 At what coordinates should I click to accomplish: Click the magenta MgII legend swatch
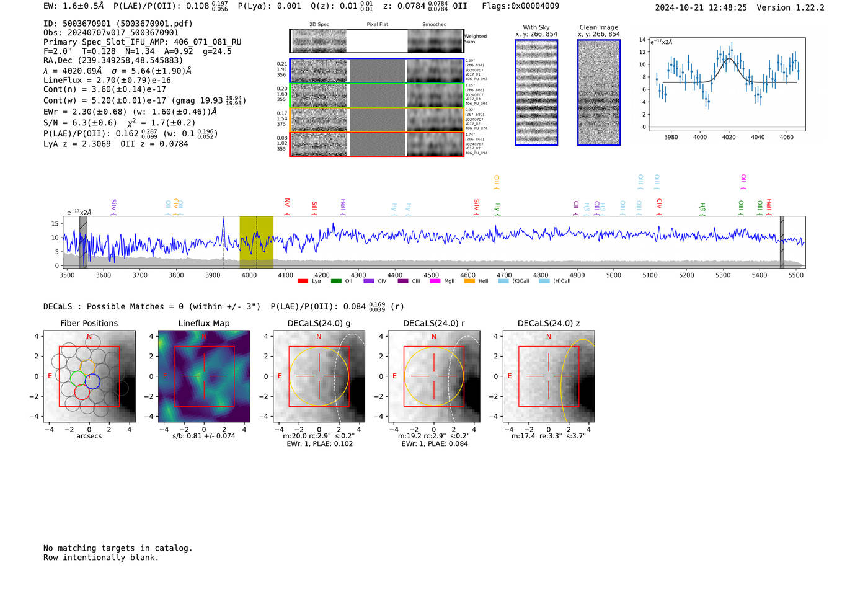pos(435,281)
